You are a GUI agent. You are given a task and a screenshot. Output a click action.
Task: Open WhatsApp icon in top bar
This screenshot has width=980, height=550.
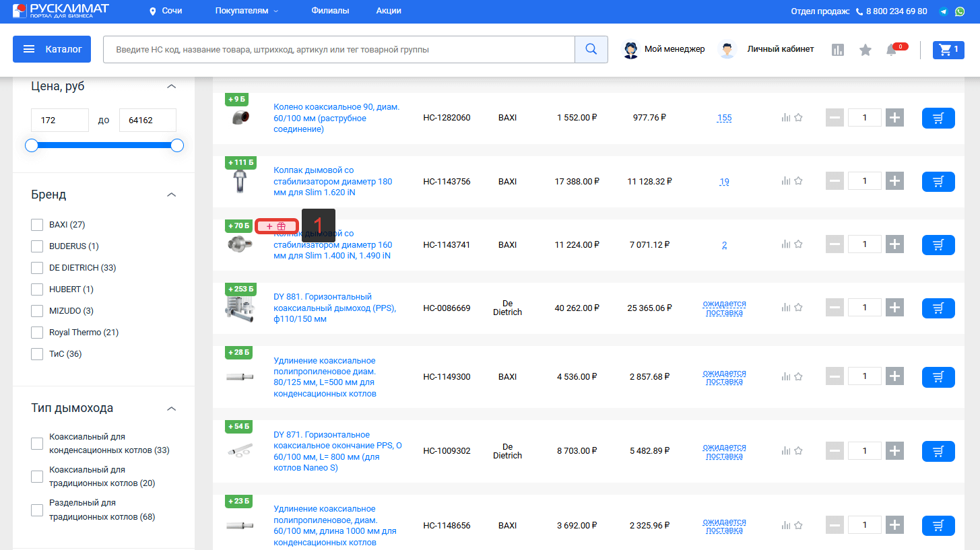pos(960,11)
